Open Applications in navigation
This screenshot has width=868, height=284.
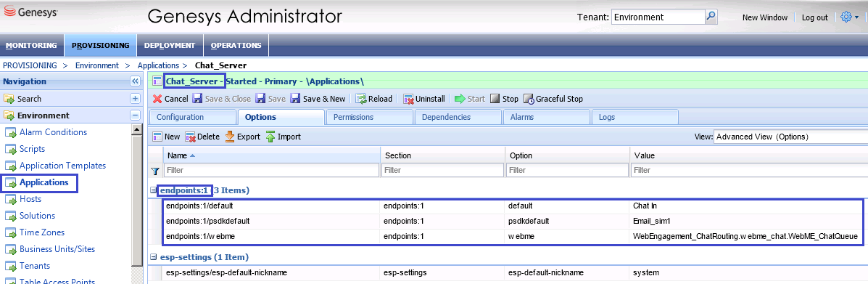[44, 182]
